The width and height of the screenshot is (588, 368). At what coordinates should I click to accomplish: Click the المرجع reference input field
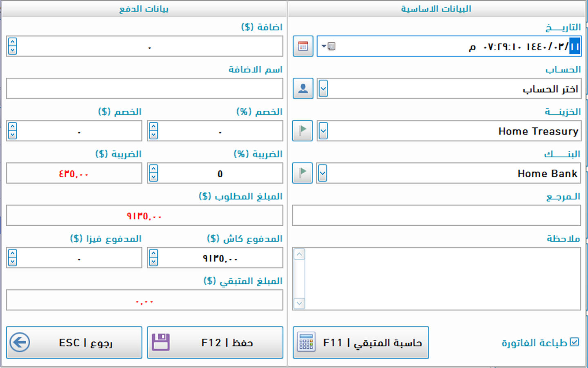pyautogui.click(x=436, y=215)
